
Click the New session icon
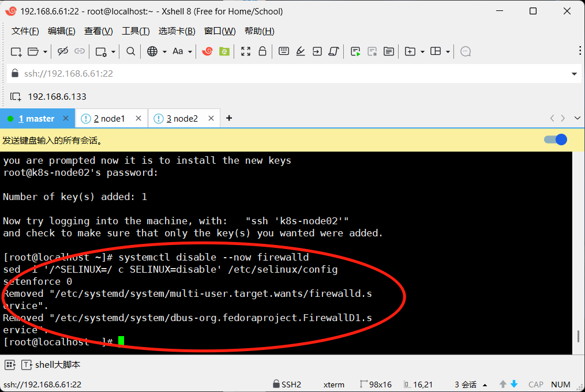tap(16, 51)
